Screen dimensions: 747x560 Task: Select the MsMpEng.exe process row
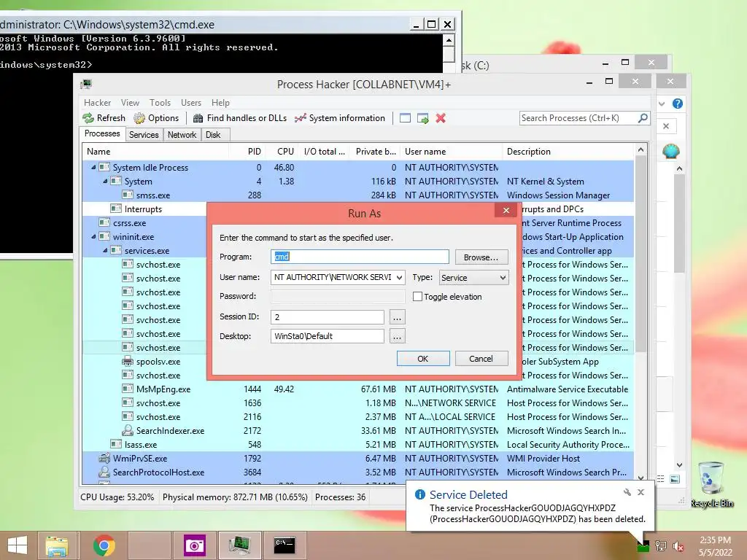tap(357, 389)
